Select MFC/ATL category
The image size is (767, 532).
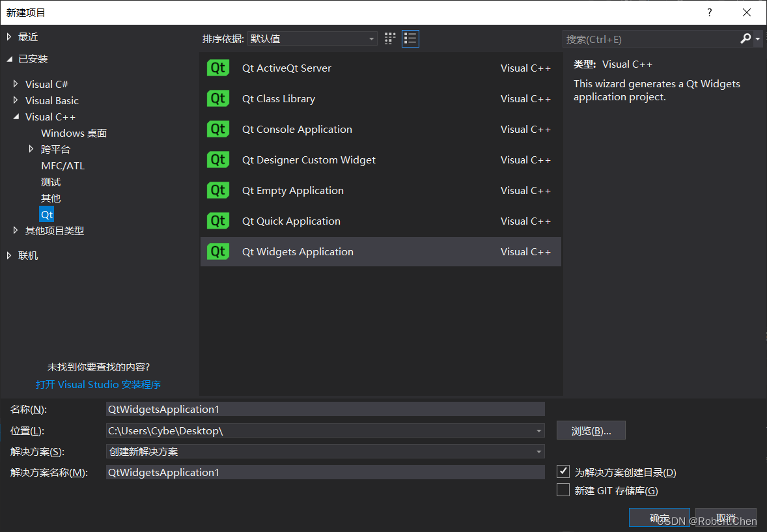[63, 166]
